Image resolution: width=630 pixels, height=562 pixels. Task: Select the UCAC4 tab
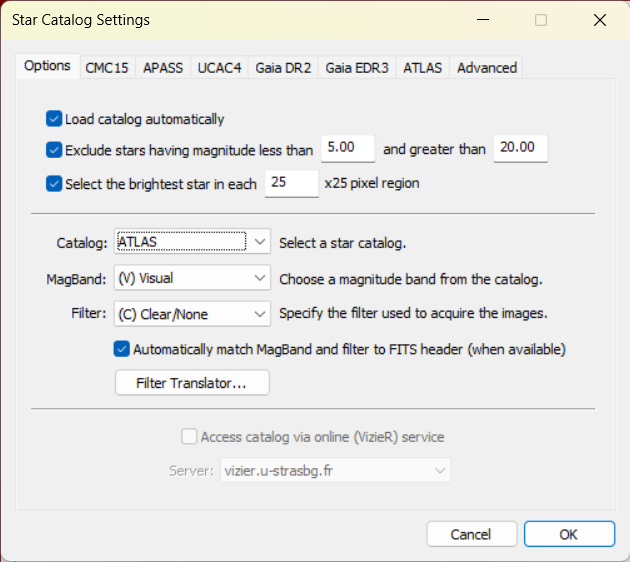(219, 67)
